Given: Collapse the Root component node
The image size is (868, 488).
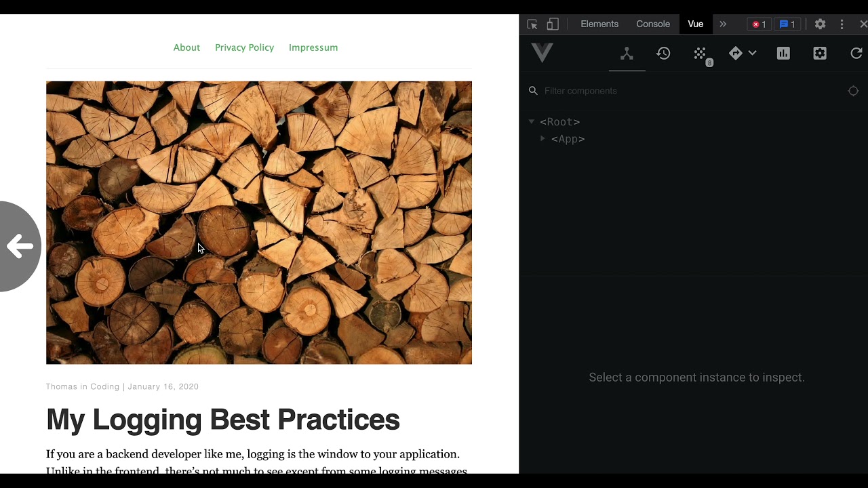Looking at the screenshot, I should coord(532,122).
